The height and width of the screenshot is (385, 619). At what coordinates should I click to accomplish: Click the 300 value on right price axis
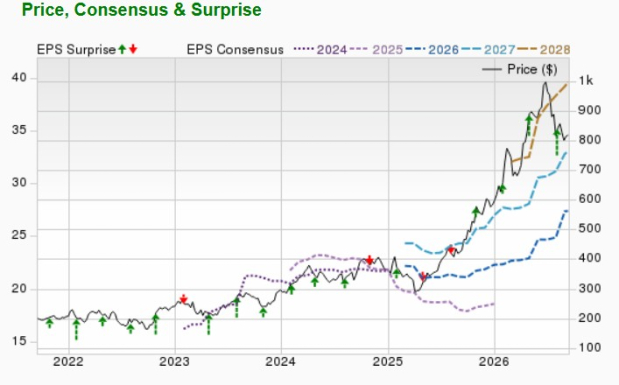click(590, 289)
